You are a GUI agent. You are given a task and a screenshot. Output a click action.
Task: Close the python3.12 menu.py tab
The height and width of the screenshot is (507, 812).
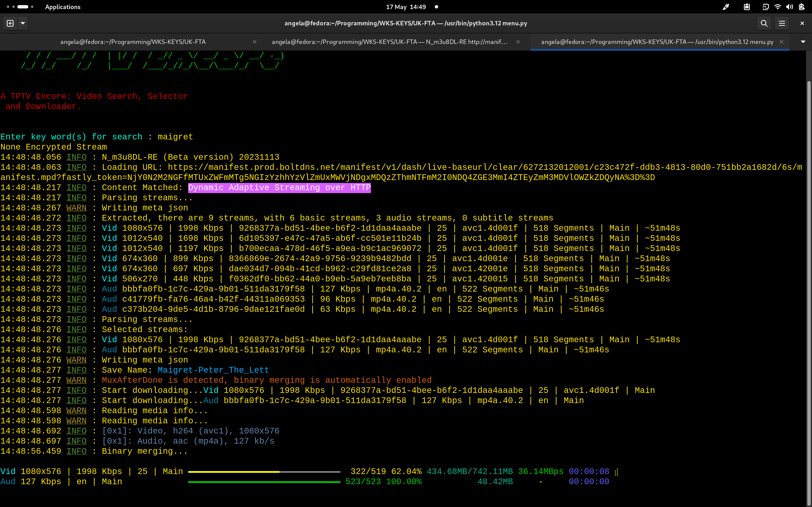point(782,42)
